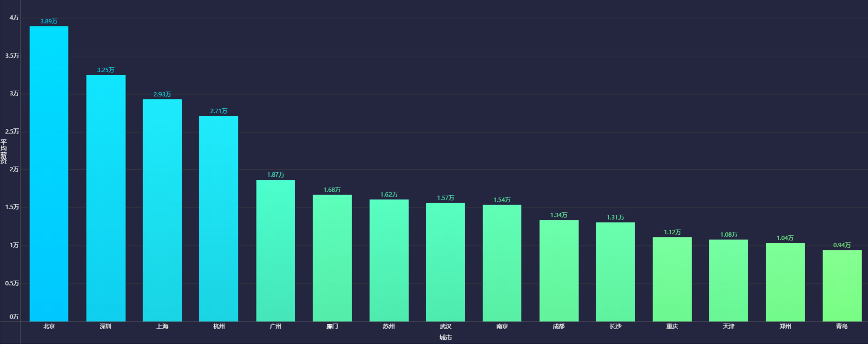Viewport: 868px width, 345px height.
Task: Click the 0.5万 y-axis tick label
Action: pos(12,283)
